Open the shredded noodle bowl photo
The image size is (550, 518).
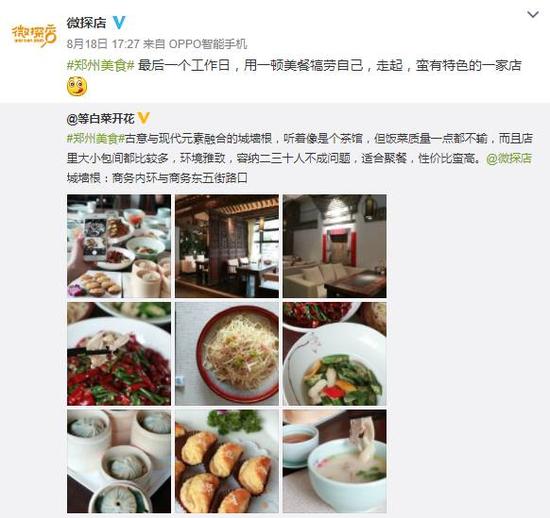227,354
